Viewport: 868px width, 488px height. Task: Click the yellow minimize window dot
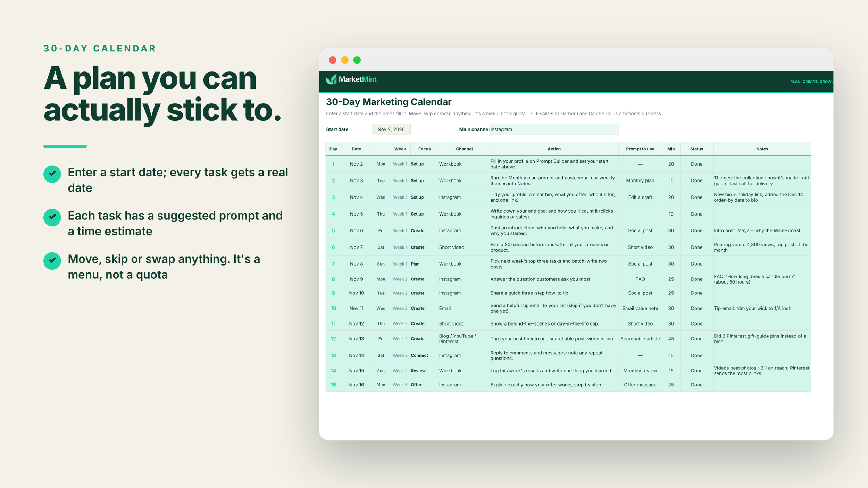[x=345, y=60]
